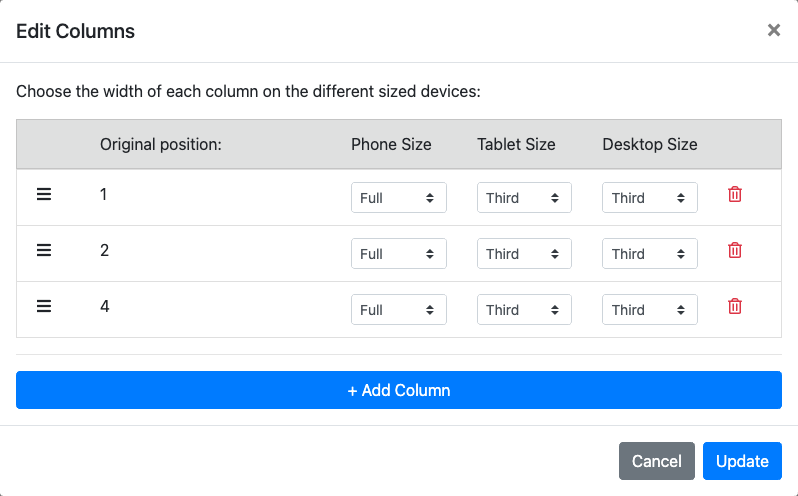The image size is (798, 496).
Task: Click the Cancel button
Action: (656, 461)
